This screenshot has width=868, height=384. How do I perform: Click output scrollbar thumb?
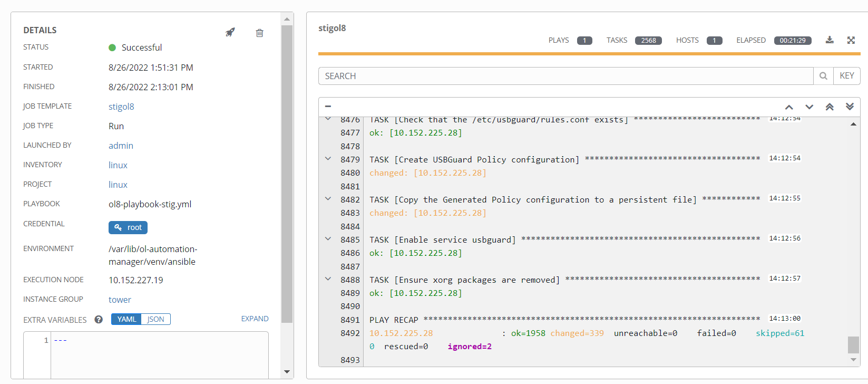pos(853,345)
